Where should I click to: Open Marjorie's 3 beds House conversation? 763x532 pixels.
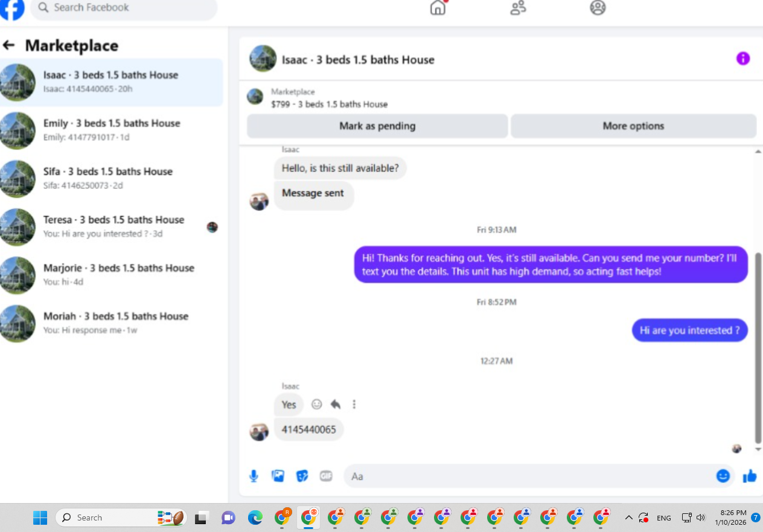pos(112,275)
